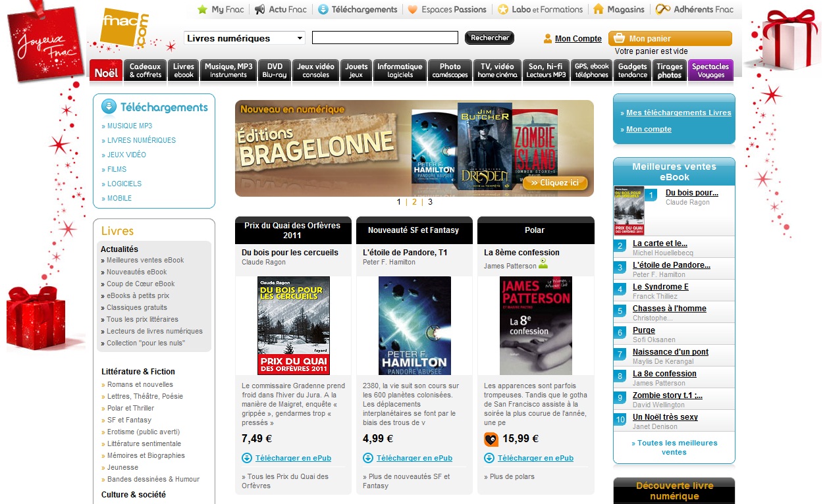Viewport: 827px width, 504px height.
Task: Click download icon for L'étoile de Pandore ePub
Action: point(368,458)
